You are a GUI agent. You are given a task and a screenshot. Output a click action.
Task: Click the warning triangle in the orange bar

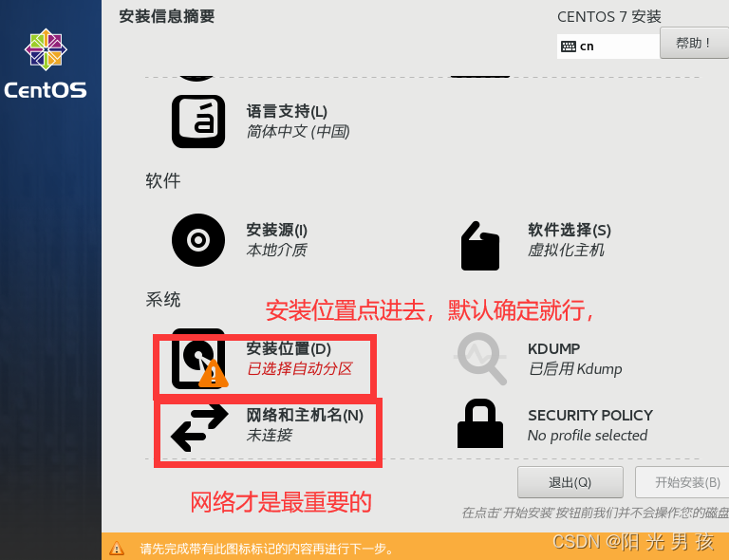(117, 549)
